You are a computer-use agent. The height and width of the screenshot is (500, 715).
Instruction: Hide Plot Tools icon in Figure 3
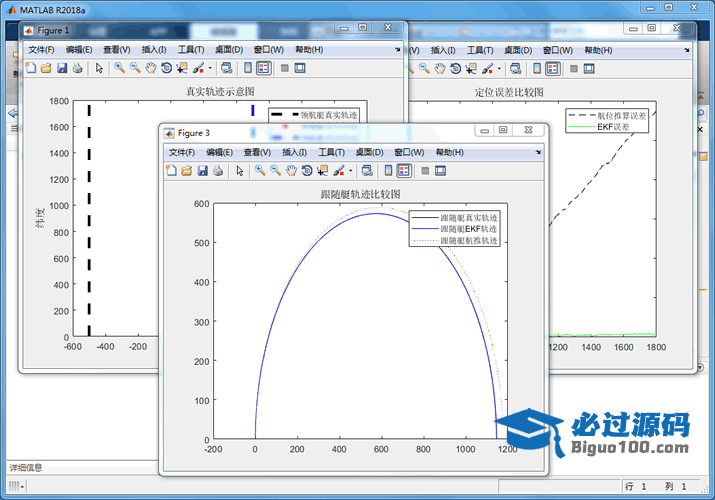pos(425,171)
